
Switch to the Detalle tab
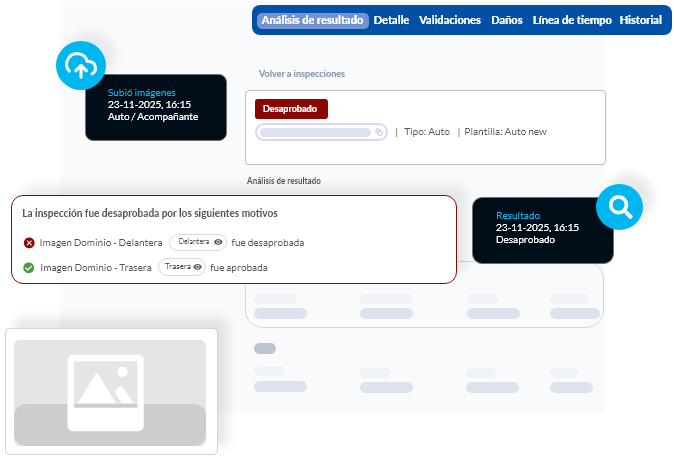pos(391,20)
